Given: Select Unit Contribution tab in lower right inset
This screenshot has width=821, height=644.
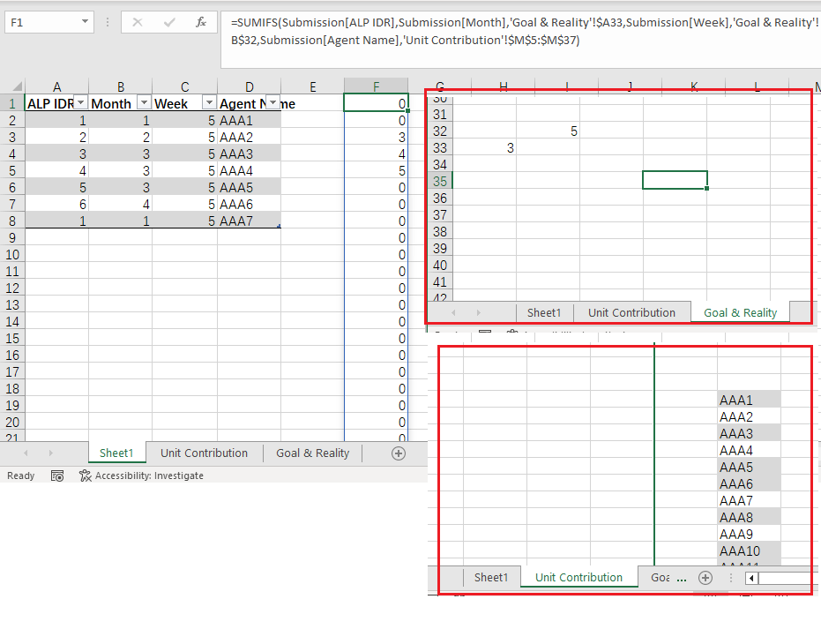Looking at the screenshot, I should pos(578,578).
